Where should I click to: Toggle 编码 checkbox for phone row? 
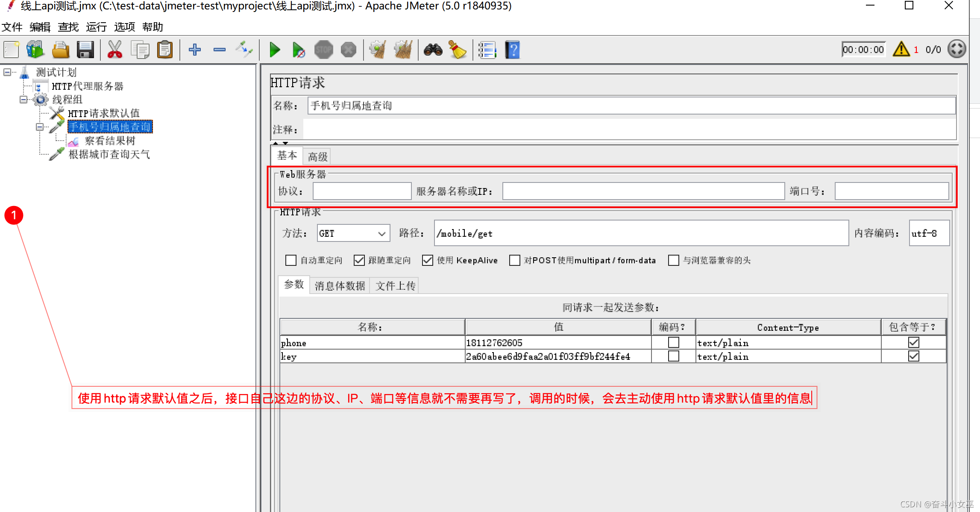674,342
